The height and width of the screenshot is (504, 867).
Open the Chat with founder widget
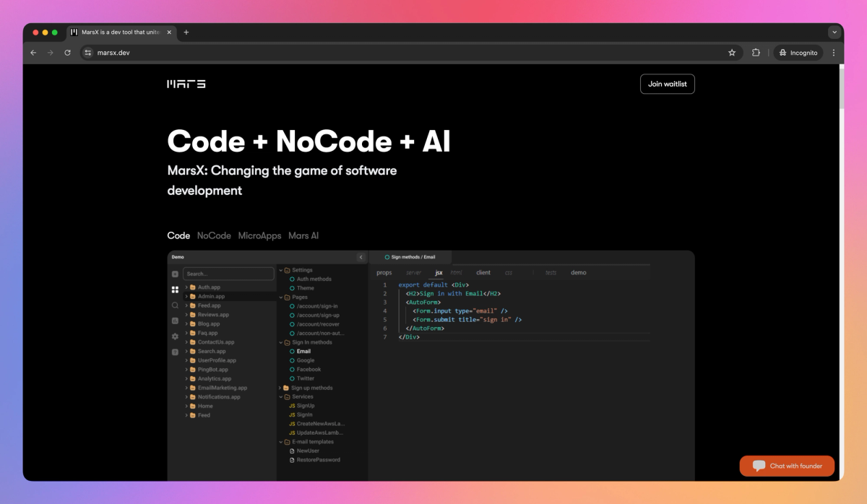coord(787,466)
